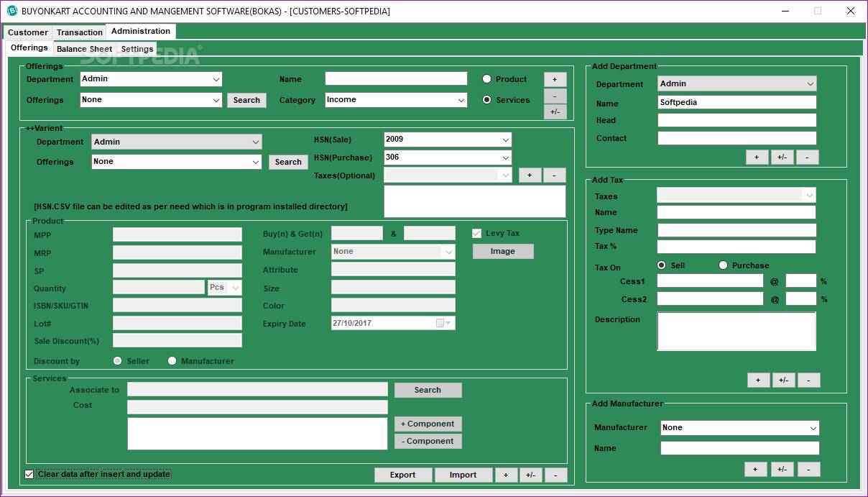Viewport: 868px width, 497px height.
Task: Go to the Offerings sub-tab
Action: click(29, 47)
